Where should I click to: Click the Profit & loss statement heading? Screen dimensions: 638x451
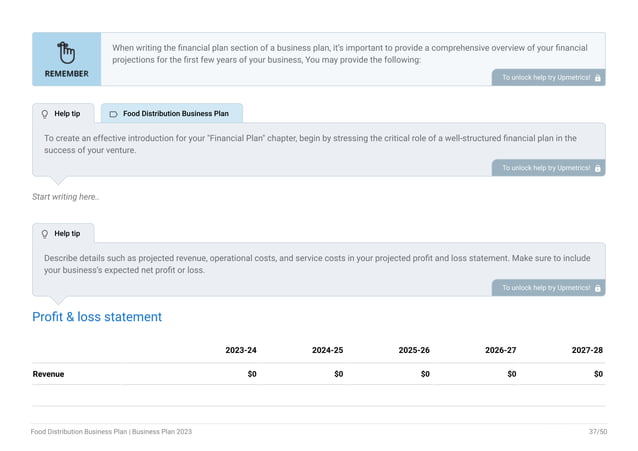pyautogui.click(x=97, y=317)
